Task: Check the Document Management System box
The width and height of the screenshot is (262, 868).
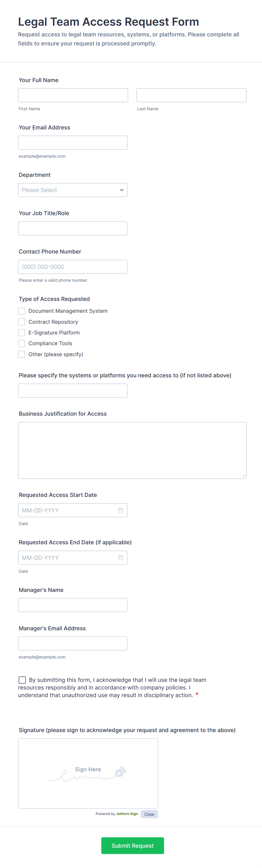Action: pos(22,311)
